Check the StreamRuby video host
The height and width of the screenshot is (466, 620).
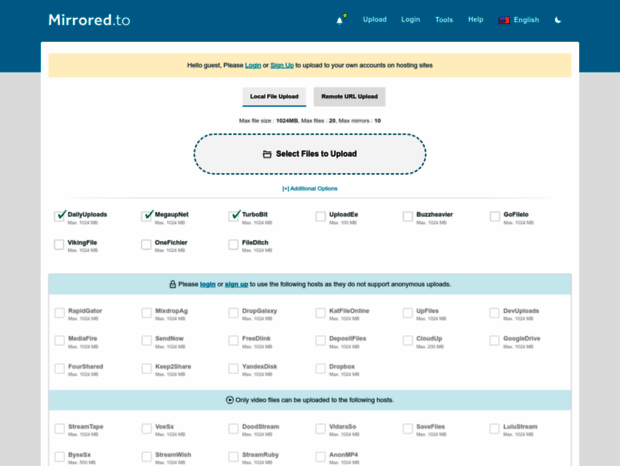tap(234, 457)
